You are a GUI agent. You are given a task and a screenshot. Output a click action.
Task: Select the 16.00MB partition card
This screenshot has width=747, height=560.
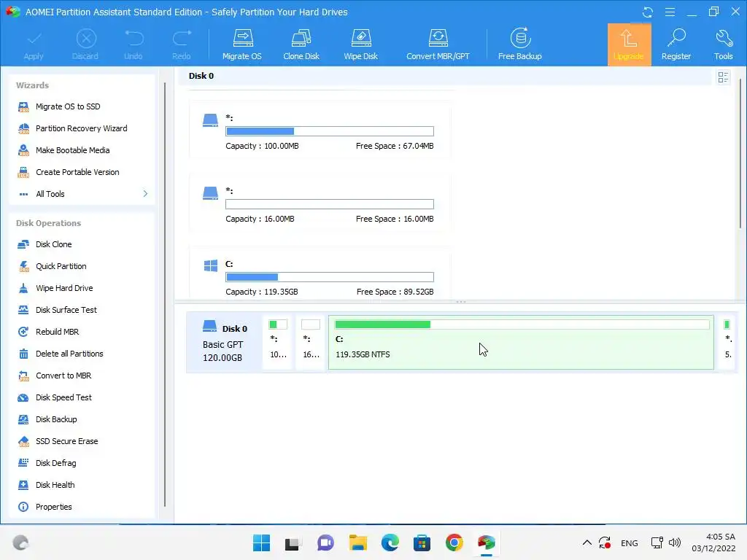tap(320, 203)
